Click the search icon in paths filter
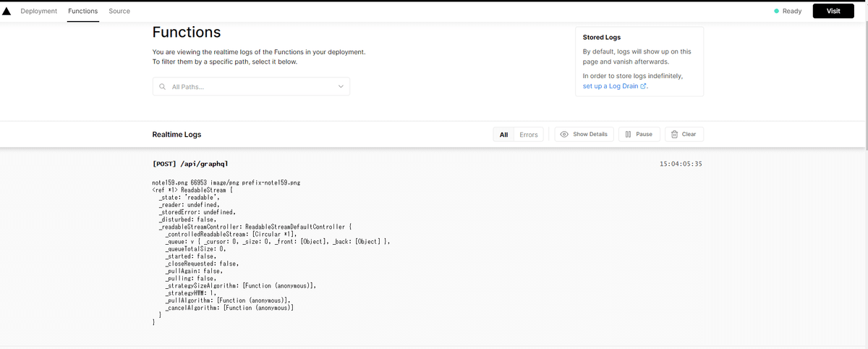 (x=163, y=87)
